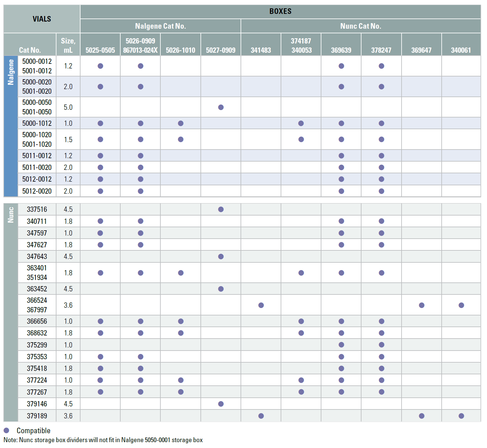Select Nunc vial 347597
Viewport: 487px width, 448px height.
(37, 233)
